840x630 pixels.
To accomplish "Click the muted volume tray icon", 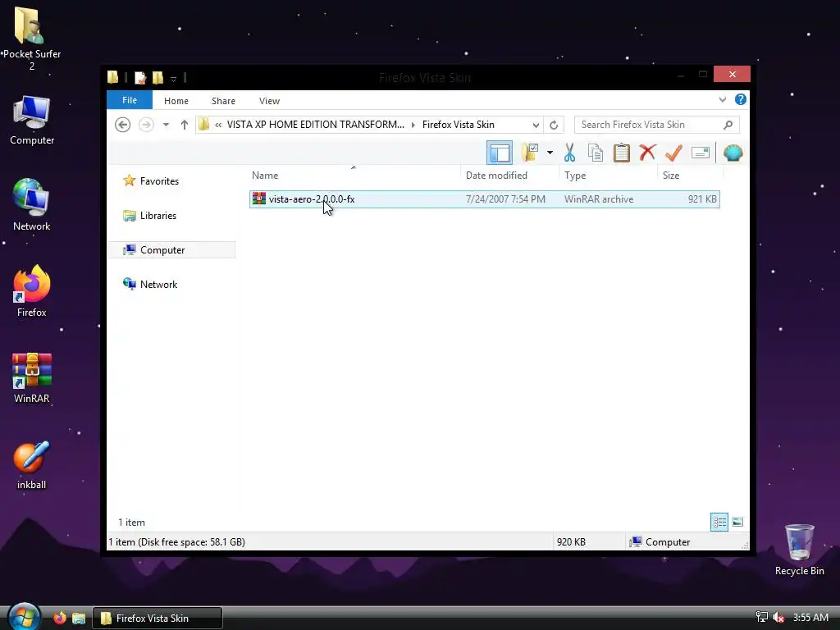I will 778,618.
